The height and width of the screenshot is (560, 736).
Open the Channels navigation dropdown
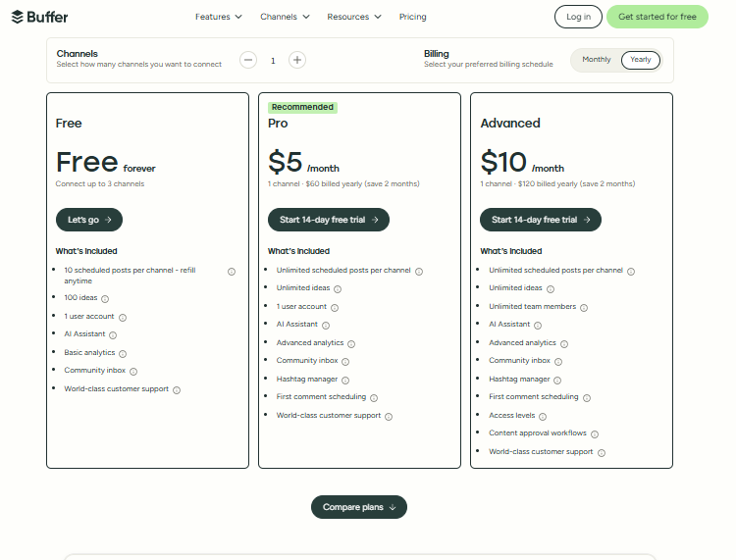pyautogui.click(x=285, y=17)
